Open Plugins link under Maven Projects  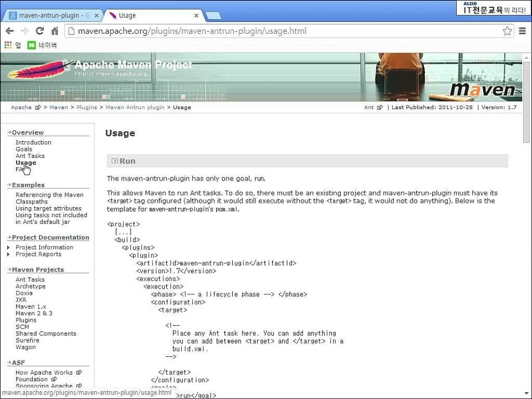(26, 320)
